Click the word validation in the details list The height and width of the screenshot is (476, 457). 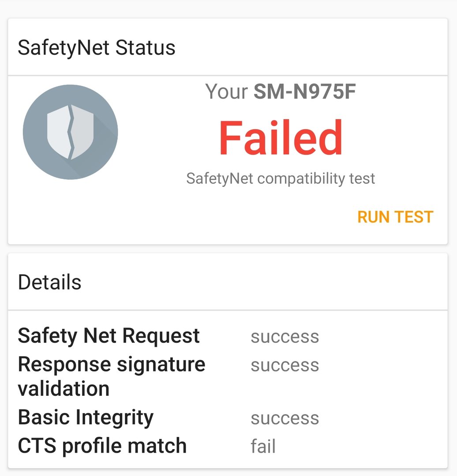pos(64,389)
